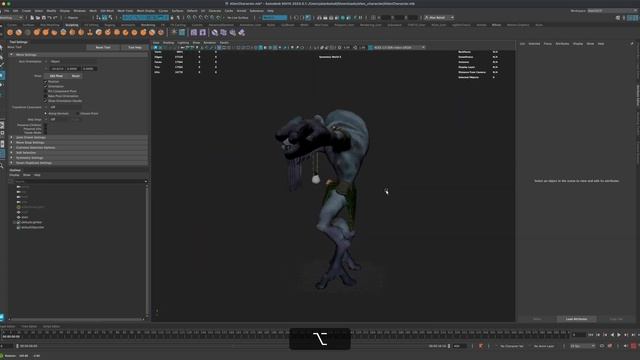Expand the Soft Selection section
This screenshot has width=640, height=360.
pos(78,153)
